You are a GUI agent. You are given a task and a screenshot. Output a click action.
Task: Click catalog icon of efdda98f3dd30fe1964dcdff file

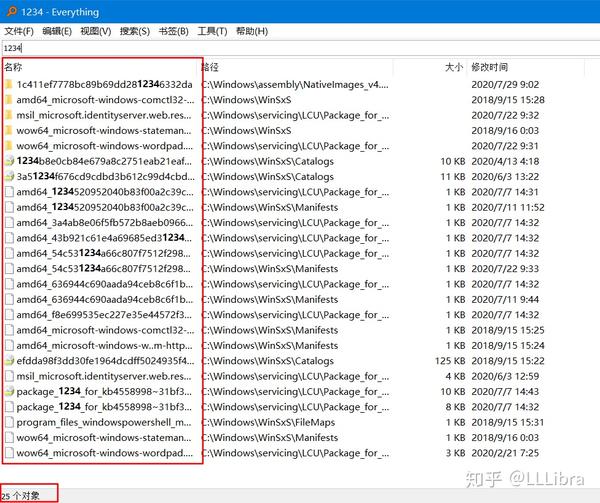9,361
